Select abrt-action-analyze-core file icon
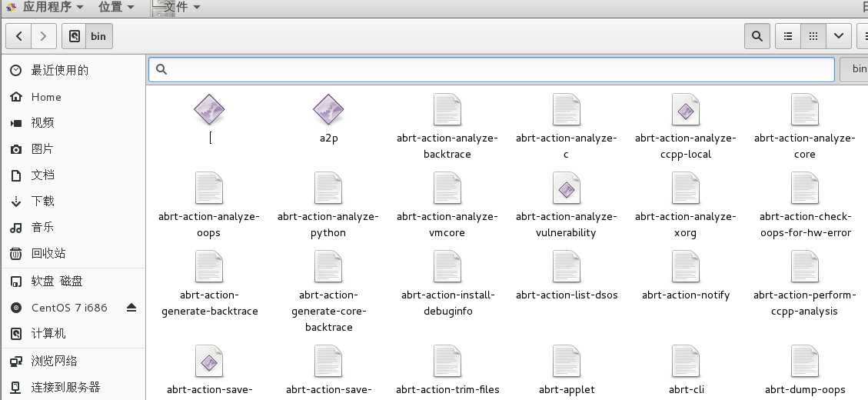 (x=804, y=109)
